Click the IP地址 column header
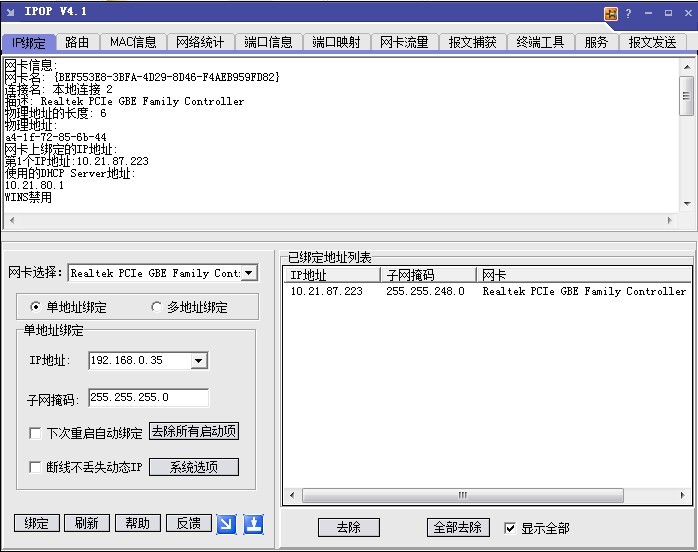This screenshot has height=552, width=698. tap(332, 275)
